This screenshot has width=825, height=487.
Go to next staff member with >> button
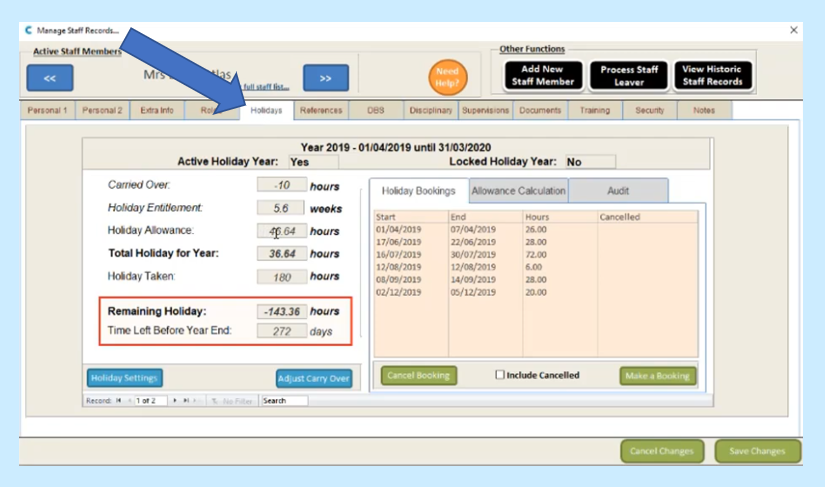point(326,78)
